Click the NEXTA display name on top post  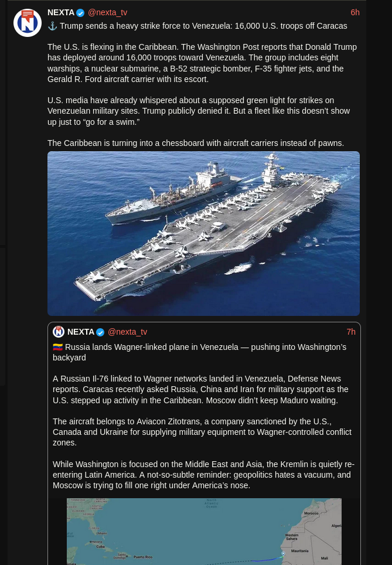(61, 13)
